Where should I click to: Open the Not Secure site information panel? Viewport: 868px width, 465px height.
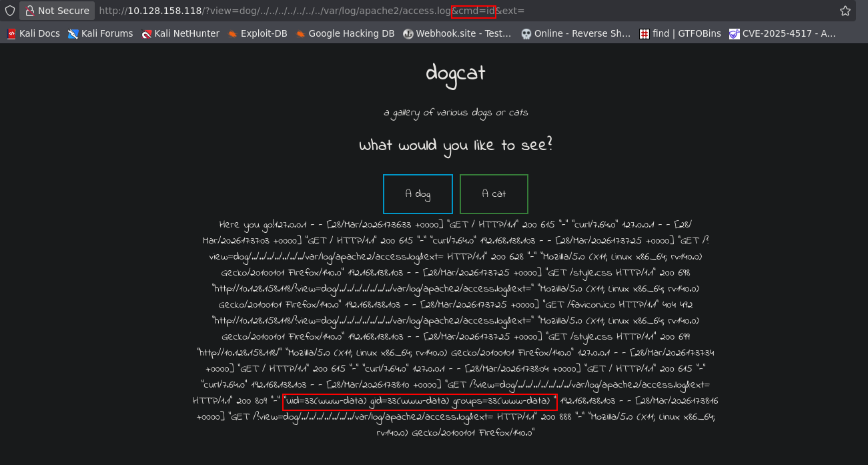pyautogui.click(x=57, y=10)
